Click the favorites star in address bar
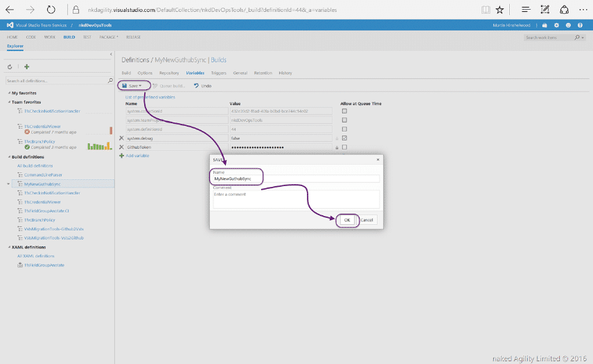 coord(500,10)
